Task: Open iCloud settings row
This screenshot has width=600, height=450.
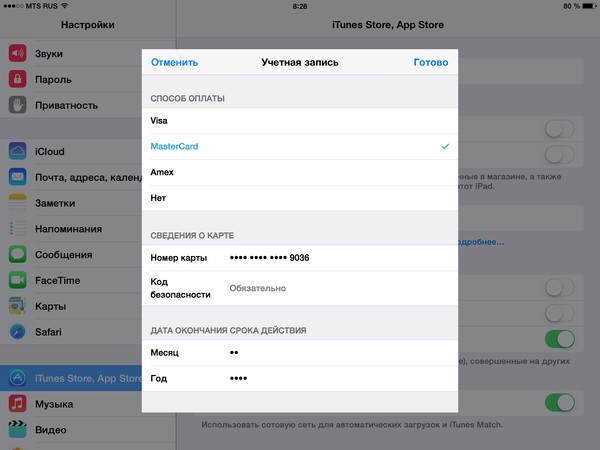Action: (x=71, y=151)
